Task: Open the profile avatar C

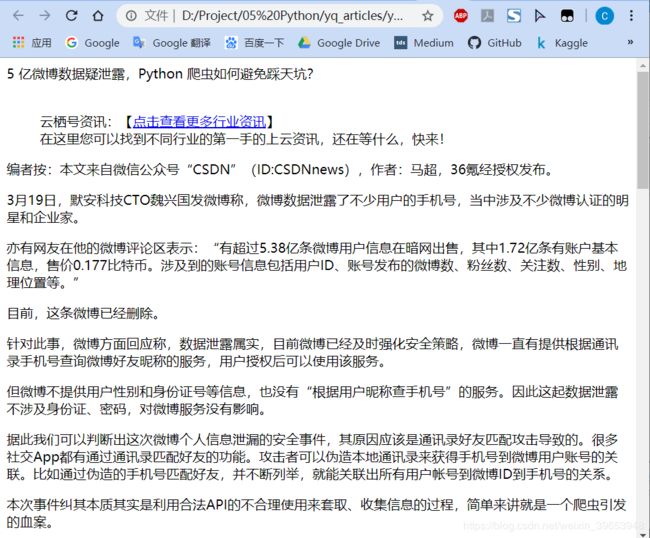Action: 604,16
